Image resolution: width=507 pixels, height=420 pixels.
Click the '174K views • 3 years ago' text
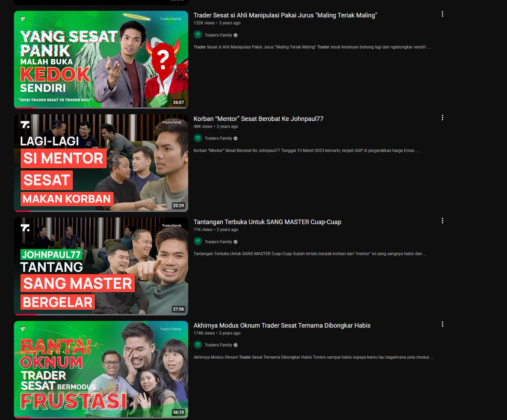217,333
